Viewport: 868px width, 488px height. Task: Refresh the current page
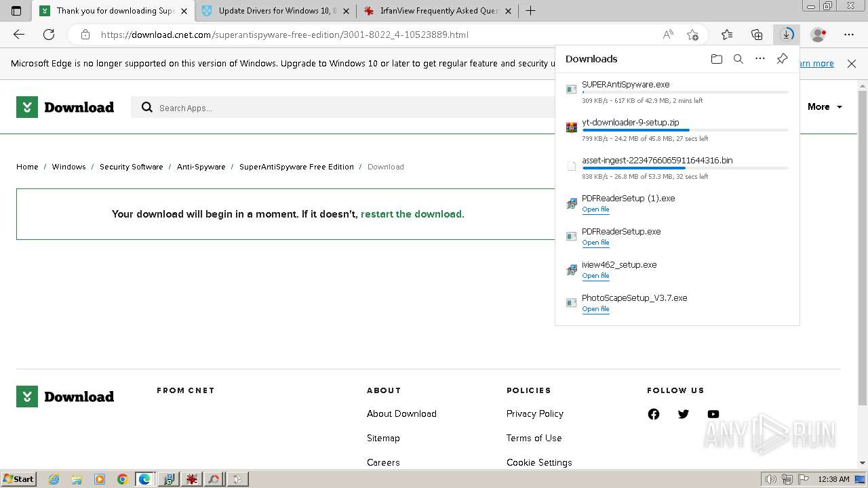coord(49,35)
